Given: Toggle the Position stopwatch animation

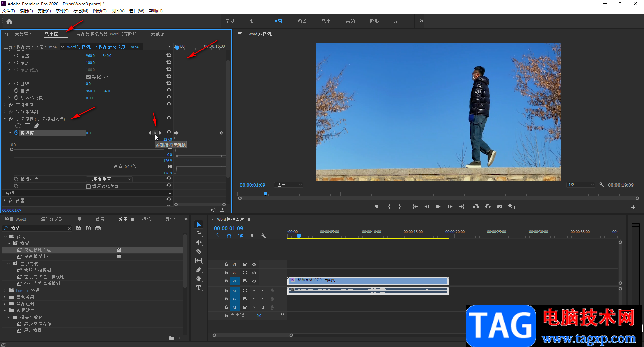Looking at the screenshot, I should 16,55.
